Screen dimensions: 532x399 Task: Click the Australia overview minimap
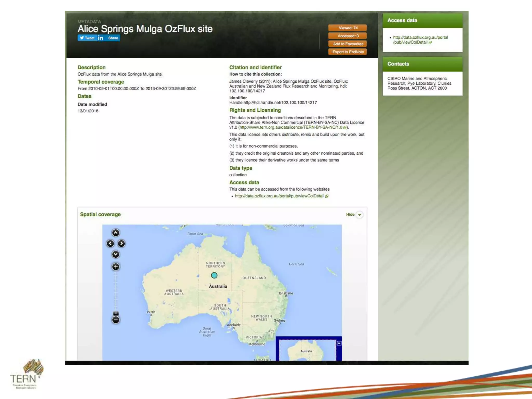[307, 351]
